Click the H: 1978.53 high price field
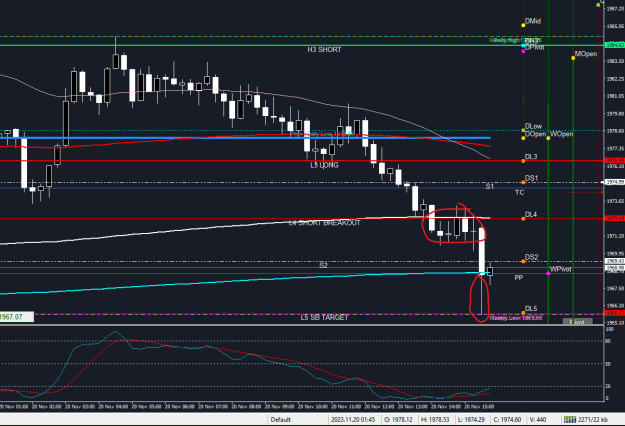The image size is (625, 426). 435,420
